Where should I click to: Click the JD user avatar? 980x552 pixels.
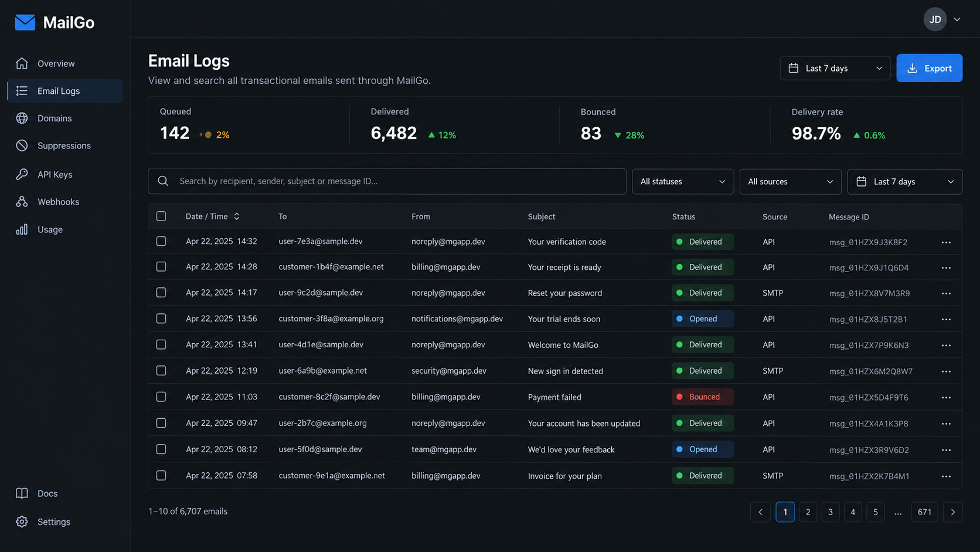tap(935, 19)
